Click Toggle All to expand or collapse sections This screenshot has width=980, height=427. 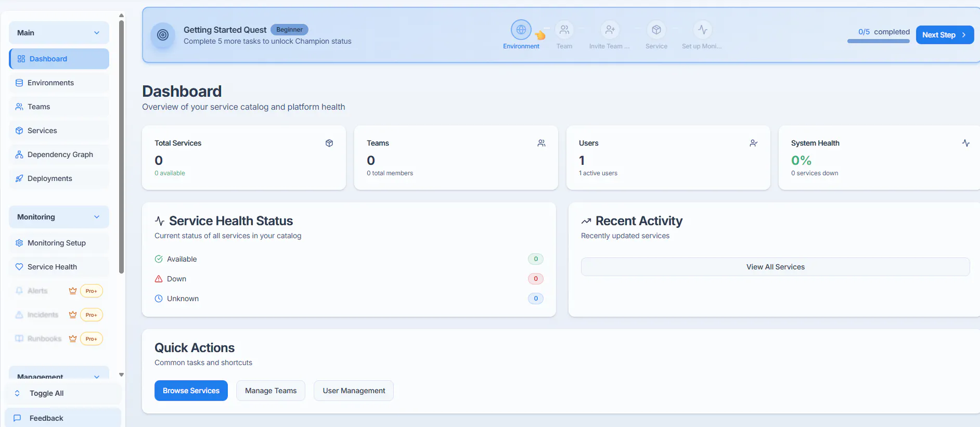click(63, 393)
